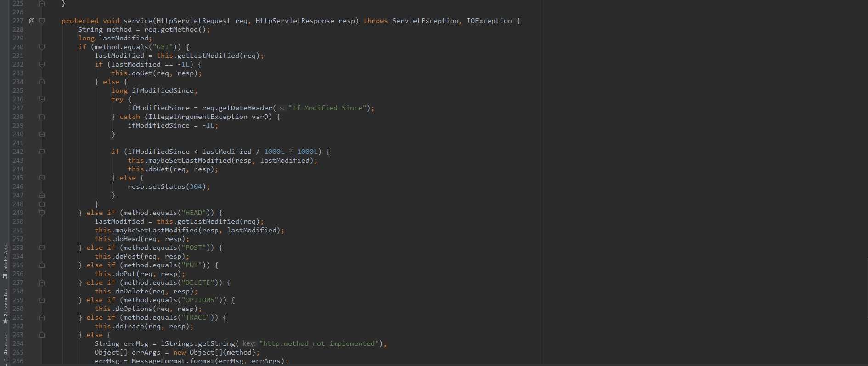868x366 pixels.
Task: Click the "HEAD" string literal
Action: pos(194,213)
